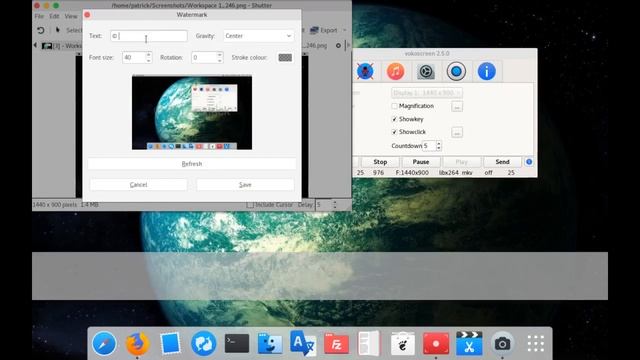This screenshot has height=360, width=640.
Task: Click previous-tab arrow in Shutter tab bar
Action: click(x=35, y=45)
